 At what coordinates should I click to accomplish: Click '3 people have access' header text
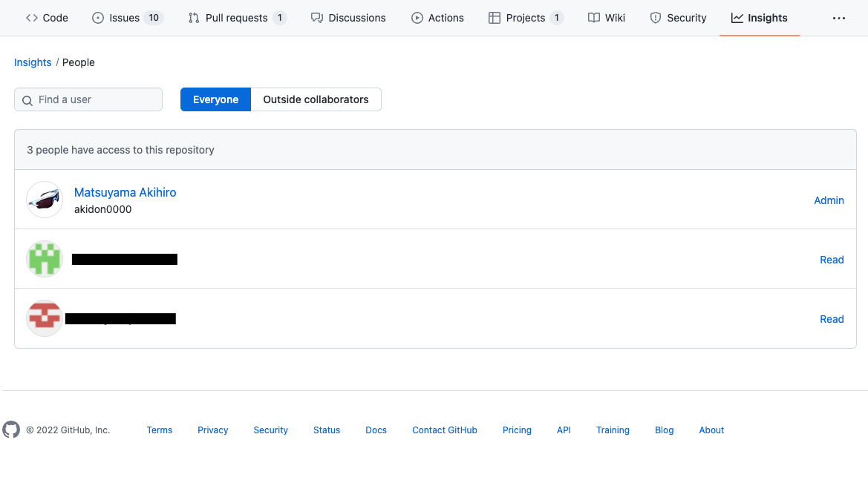tap(121, 150)
